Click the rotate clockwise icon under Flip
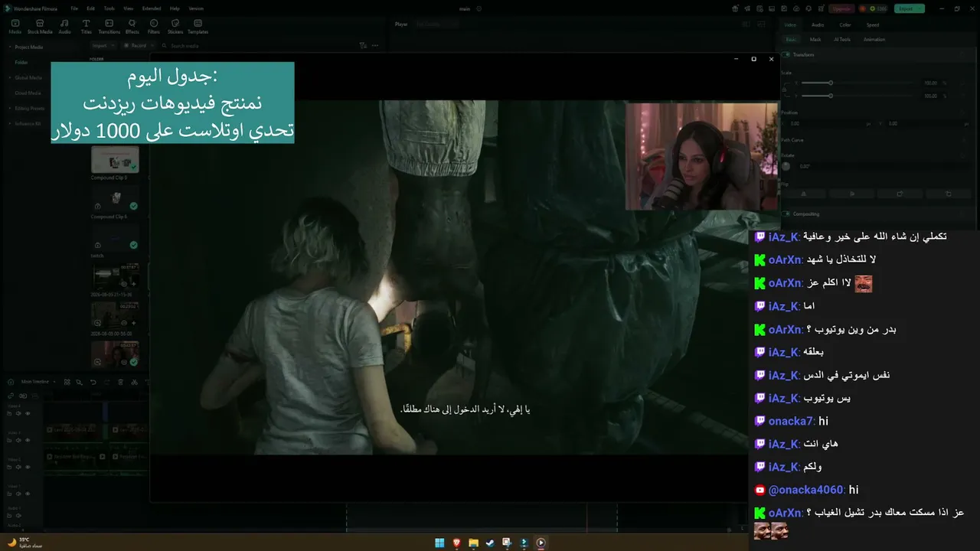Screen dimensions: 980x551 (x=900, y=194)
